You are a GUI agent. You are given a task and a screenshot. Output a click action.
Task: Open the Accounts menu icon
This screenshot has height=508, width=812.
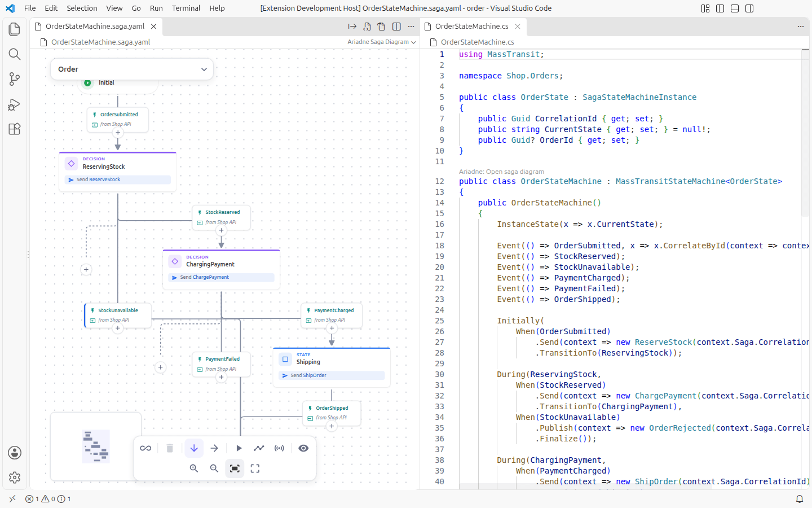pos(15,453)
